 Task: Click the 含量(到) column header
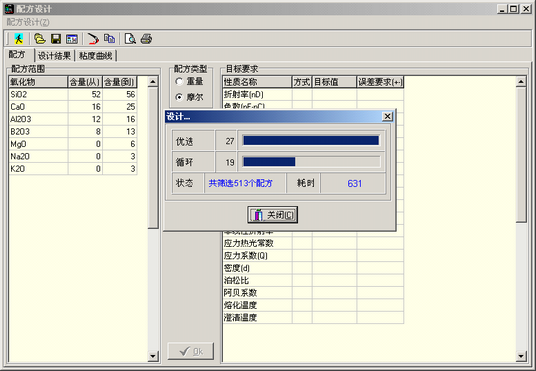tap(120, 82)
